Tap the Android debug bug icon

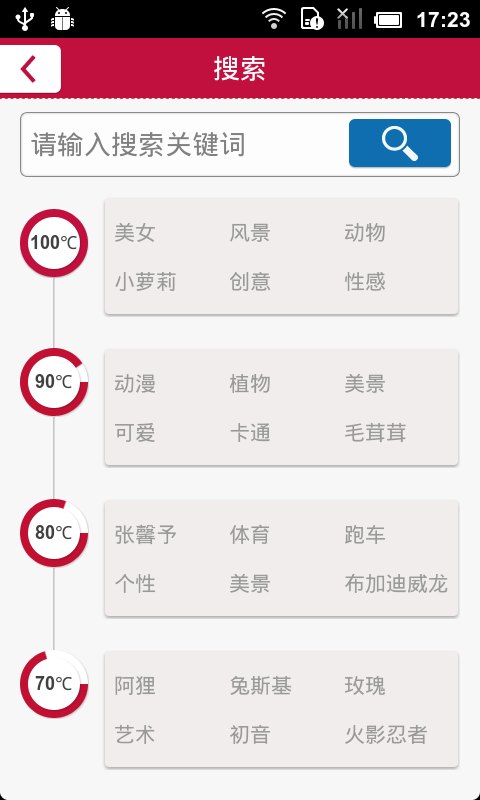[x=62, y=19]
